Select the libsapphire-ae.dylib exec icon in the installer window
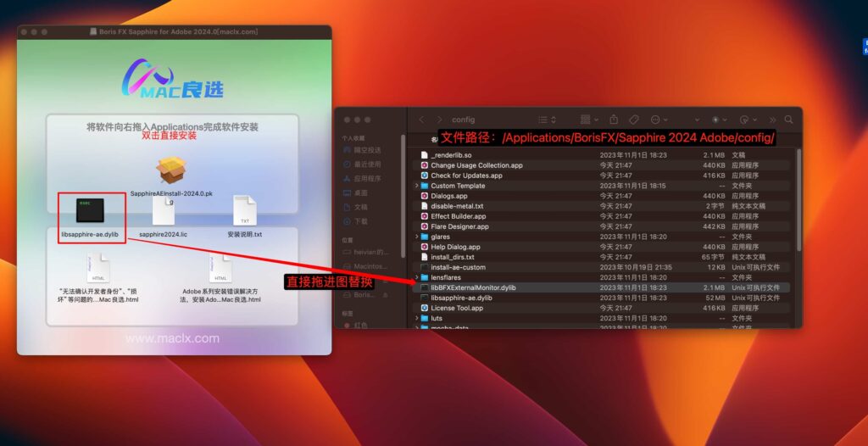The height and width of the screenshot is (446, 868). point(90,210)
